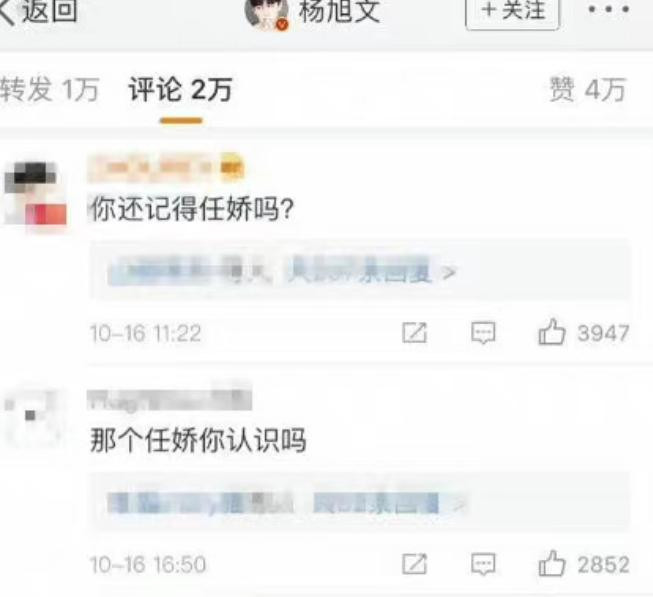Open the three-dot more options menu

pyautogui.click(x=608, y=9)
